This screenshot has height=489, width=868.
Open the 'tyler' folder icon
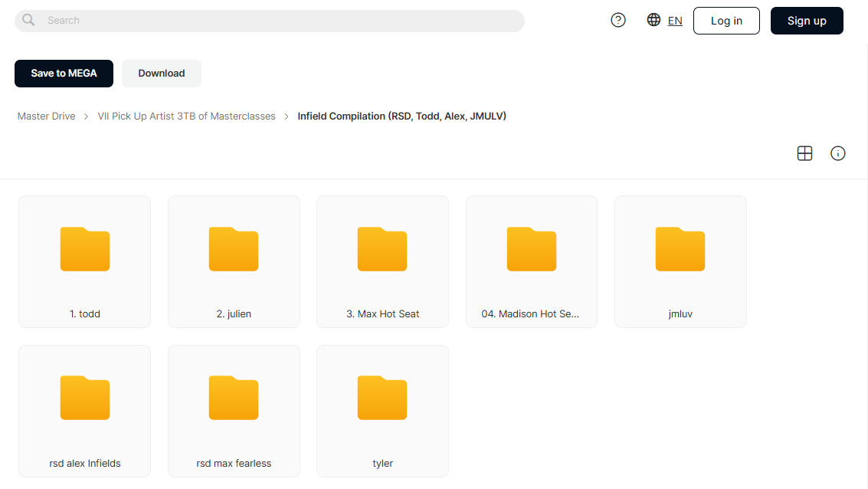click(382, 398)
